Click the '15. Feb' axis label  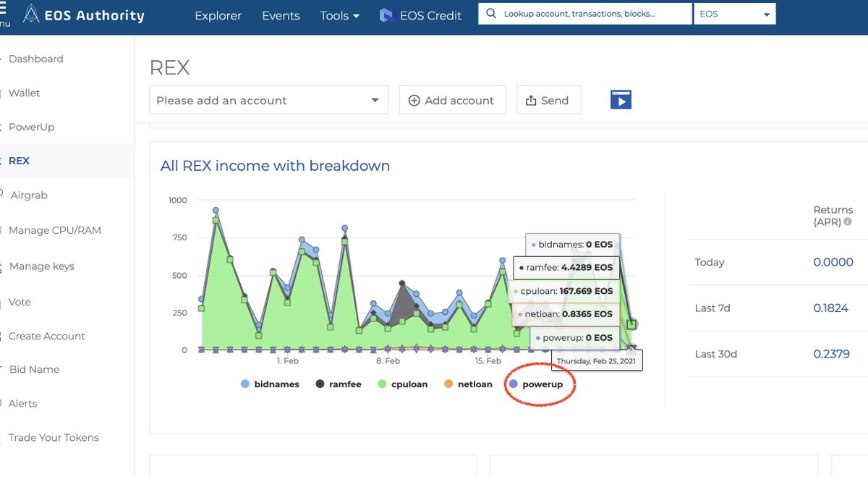488,360
